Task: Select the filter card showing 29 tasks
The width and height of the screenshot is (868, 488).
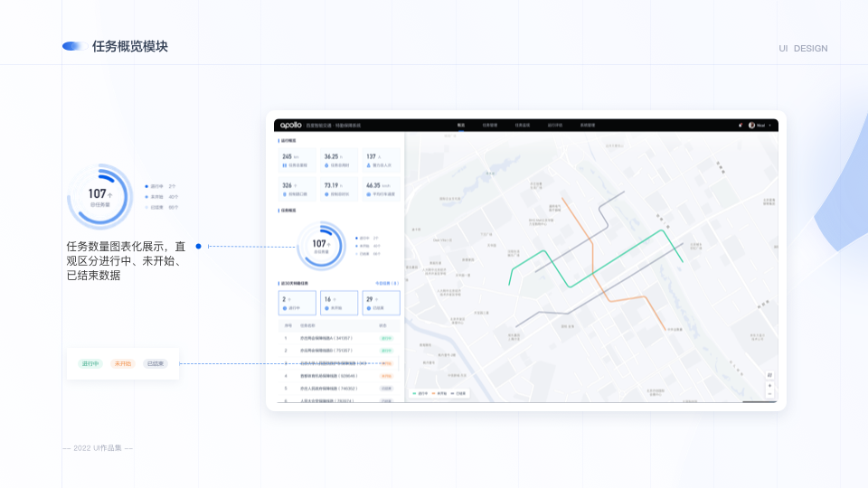Action: [x=381, y=304]
